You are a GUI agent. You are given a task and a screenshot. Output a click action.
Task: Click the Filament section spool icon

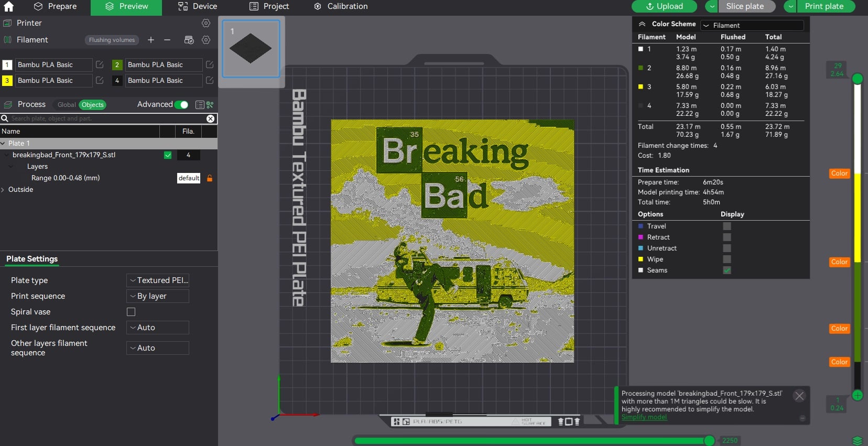coord(8,40)
